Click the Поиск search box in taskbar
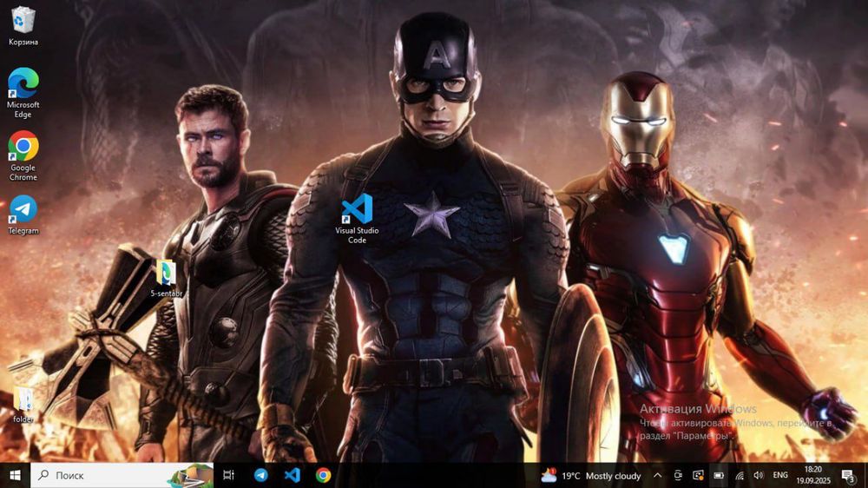The width and height of the screenshot is (868, 488). (x=122, y=475)
